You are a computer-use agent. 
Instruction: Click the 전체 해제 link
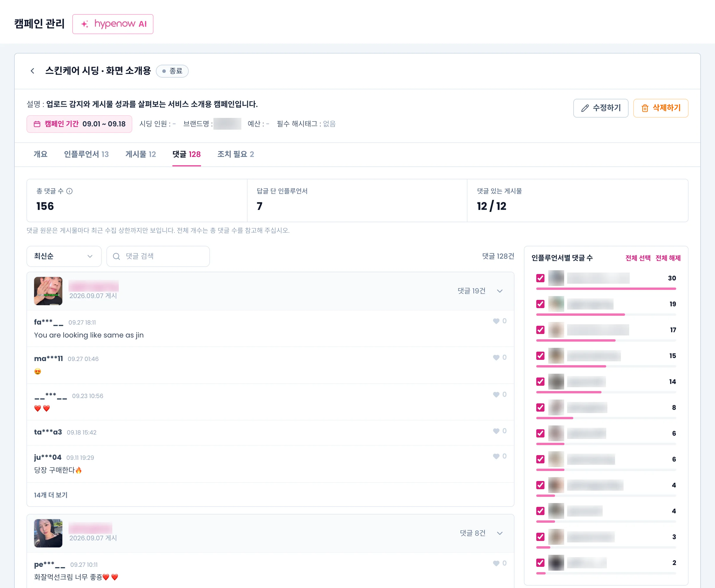coord(668,258)
